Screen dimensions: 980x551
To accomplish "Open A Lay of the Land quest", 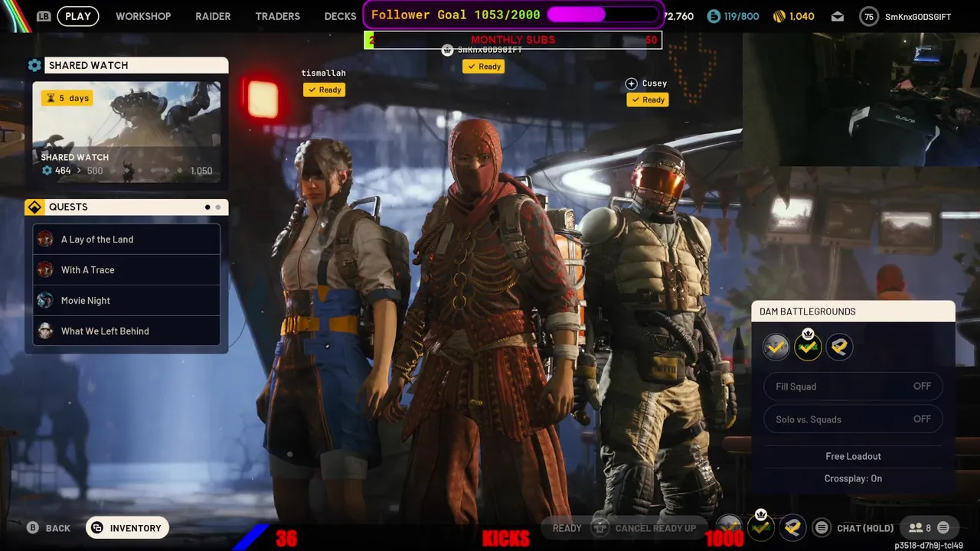I will (x=126, y=240).
